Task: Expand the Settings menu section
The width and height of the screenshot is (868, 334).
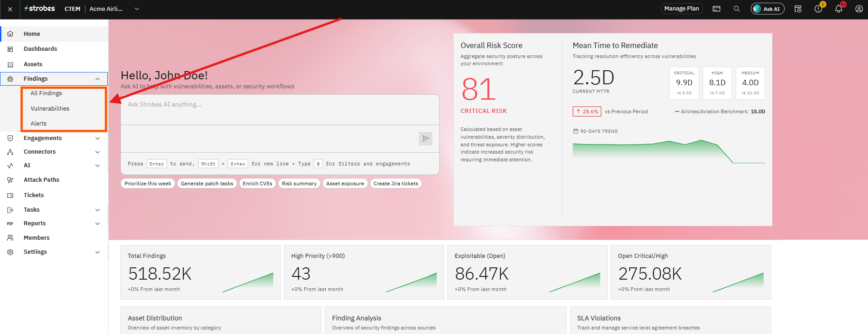Action: pyautogui.click(x=97, y=252)
